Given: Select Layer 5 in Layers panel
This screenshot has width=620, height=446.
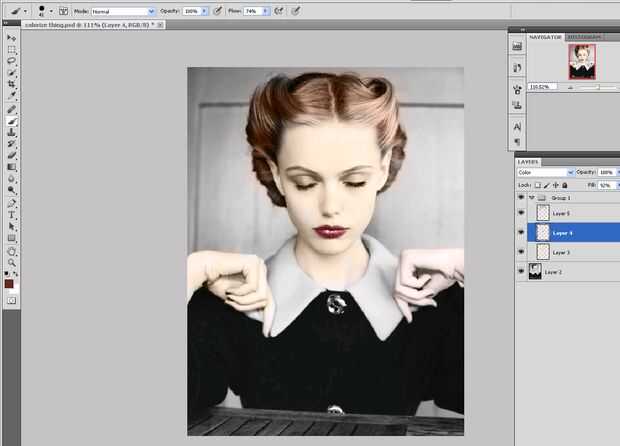Looking at the screenshot, I should click(x=574, y=213).
